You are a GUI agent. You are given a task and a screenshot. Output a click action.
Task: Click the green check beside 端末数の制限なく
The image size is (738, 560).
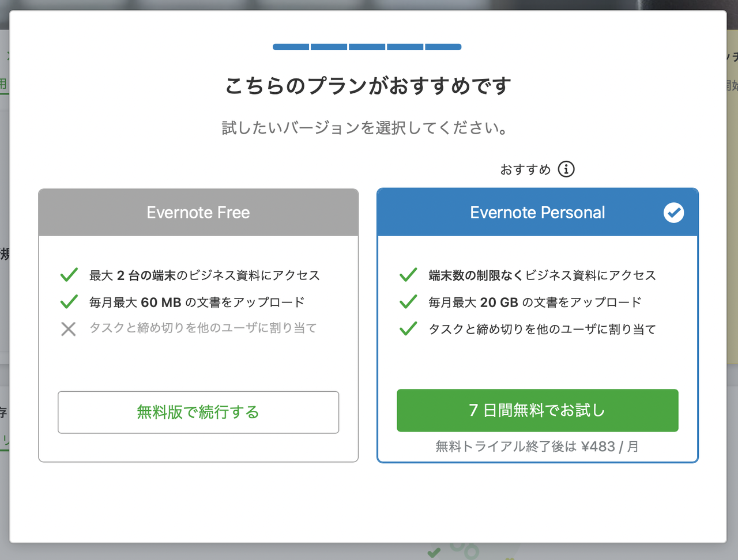coord(408,275)
